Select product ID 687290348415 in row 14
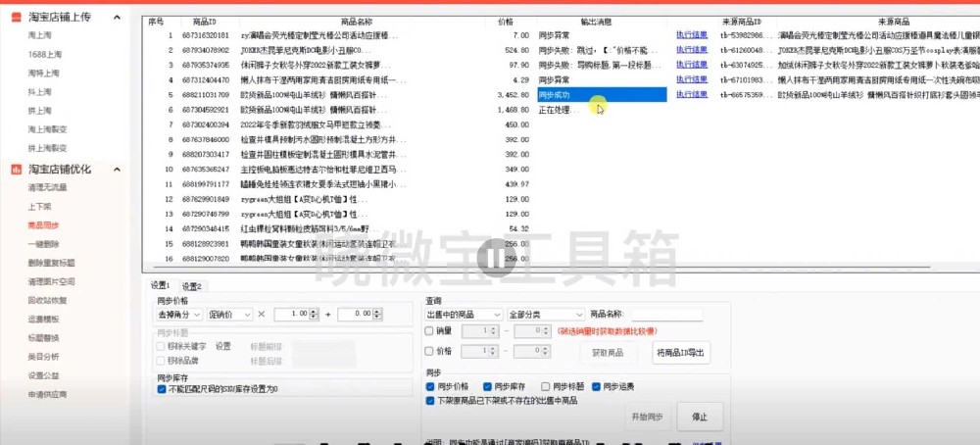Image resolution: width=980 pixels, height=445 pixels. pos(206,228)
